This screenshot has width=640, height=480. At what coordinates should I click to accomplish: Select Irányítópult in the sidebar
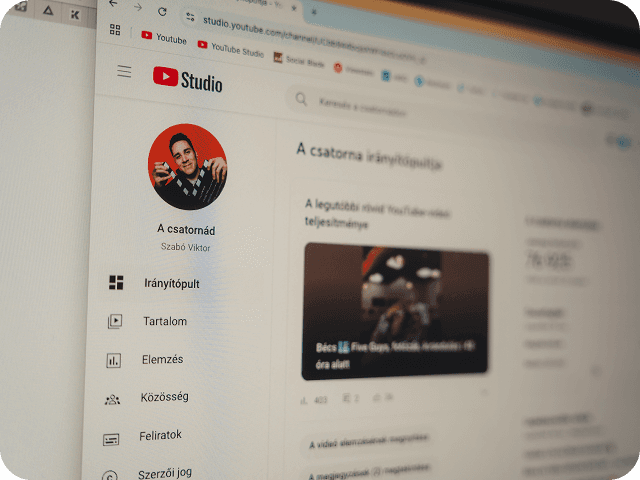click(x=171, y=283)
